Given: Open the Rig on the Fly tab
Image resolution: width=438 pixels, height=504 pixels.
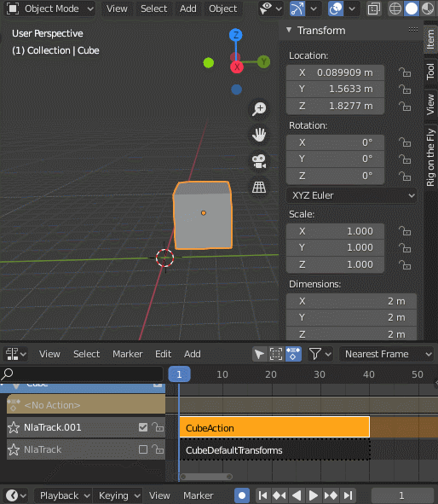Looking at the screenshot, I should 430,157.
